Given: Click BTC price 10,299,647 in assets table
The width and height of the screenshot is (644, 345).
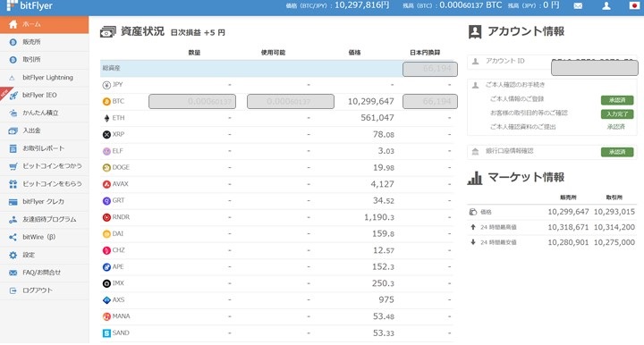Looking at the screenshot, I should coord(371,101).
